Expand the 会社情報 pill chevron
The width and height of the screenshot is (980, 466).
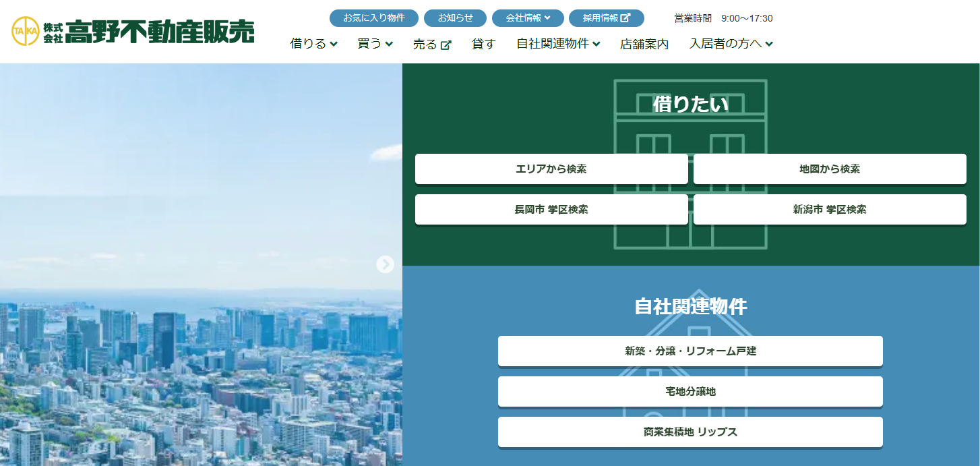(x=548, y=18)
